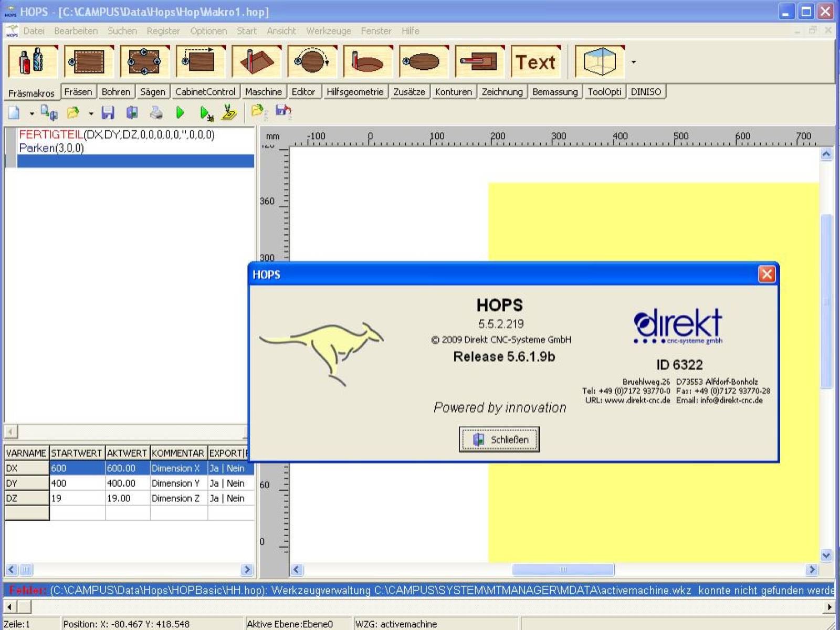
Task: Click the numbered open-folder icon
Action: (259, 112)
